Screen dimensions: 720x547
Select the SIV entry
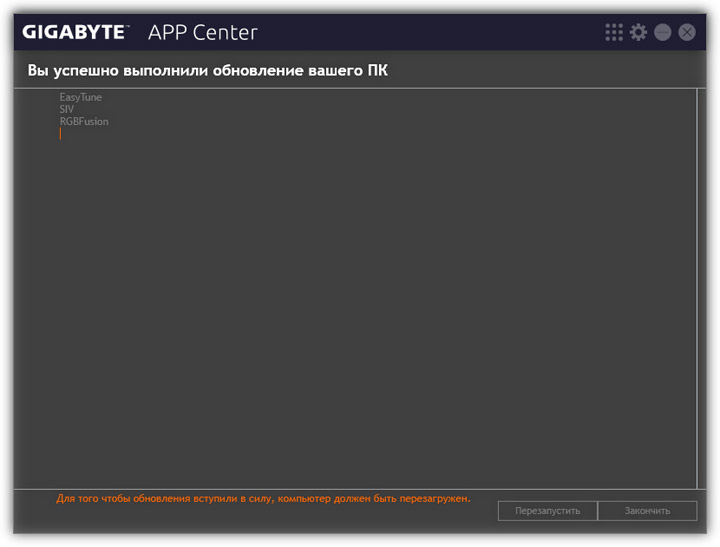[x=67, y=109]
